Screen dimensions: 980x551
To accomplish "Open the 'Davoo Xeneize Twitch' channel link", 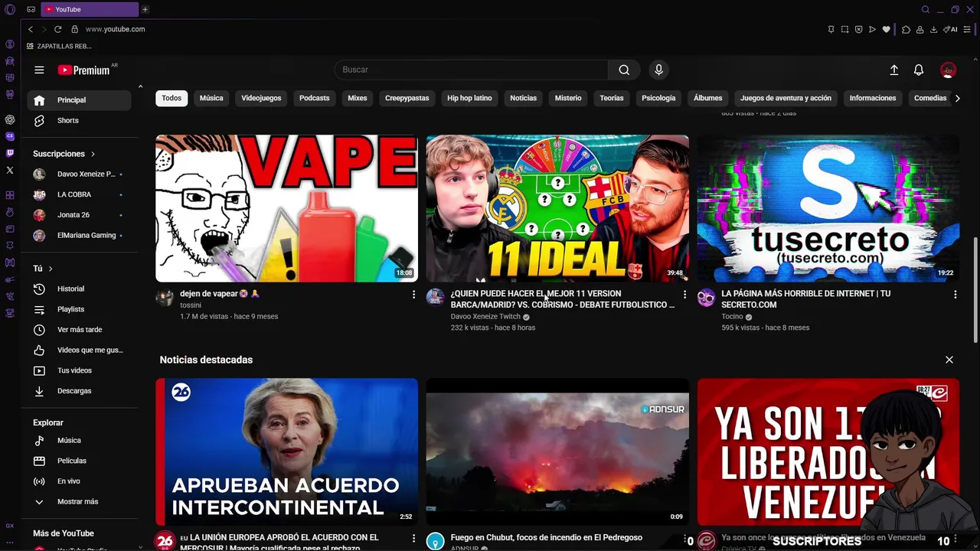I will coord(485,316).
